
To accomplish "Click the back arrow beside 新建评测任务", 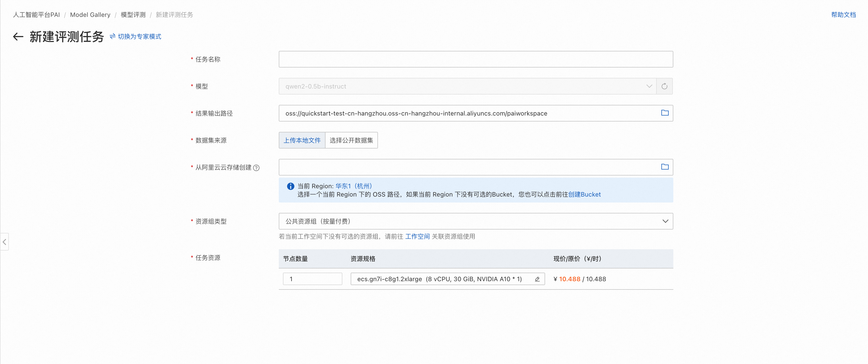I will 18,37.
